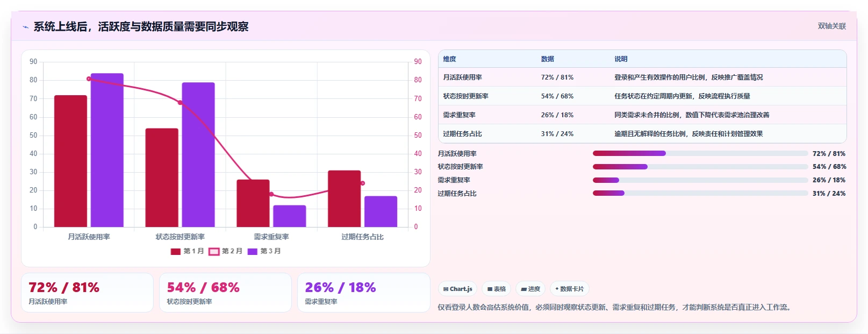Toggle the 第3月 legend series
The height and width of the screenshot is (334, 868).
(x=264, y=251)
